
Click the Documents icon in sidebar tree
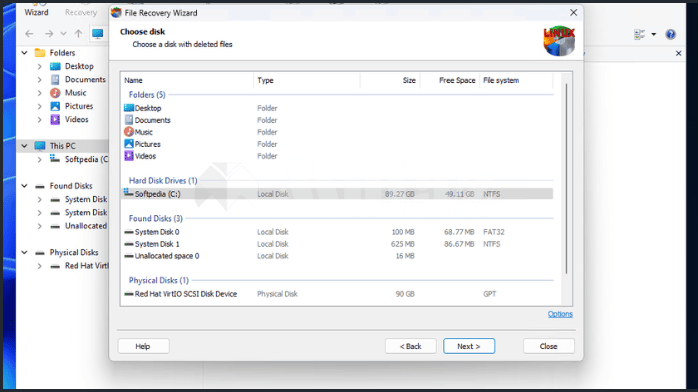[55, 80]
